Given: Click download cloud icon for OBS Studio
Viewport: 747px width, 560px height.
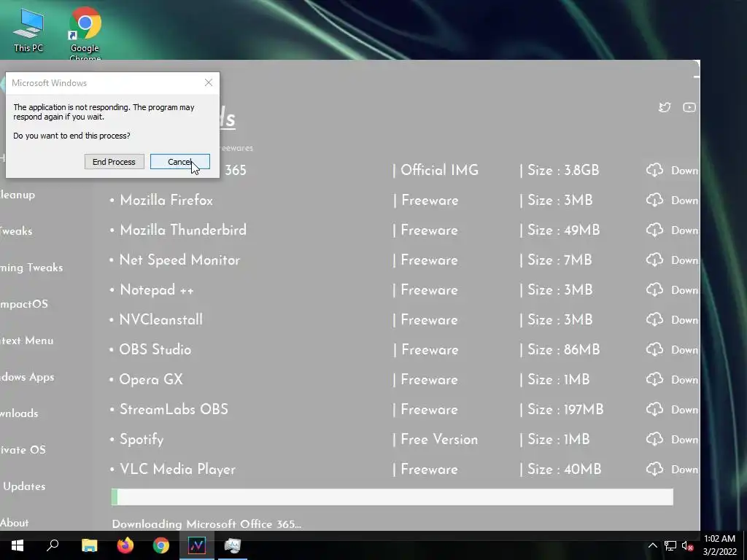Looking at the screenshot, I should [x=654, y=349].
